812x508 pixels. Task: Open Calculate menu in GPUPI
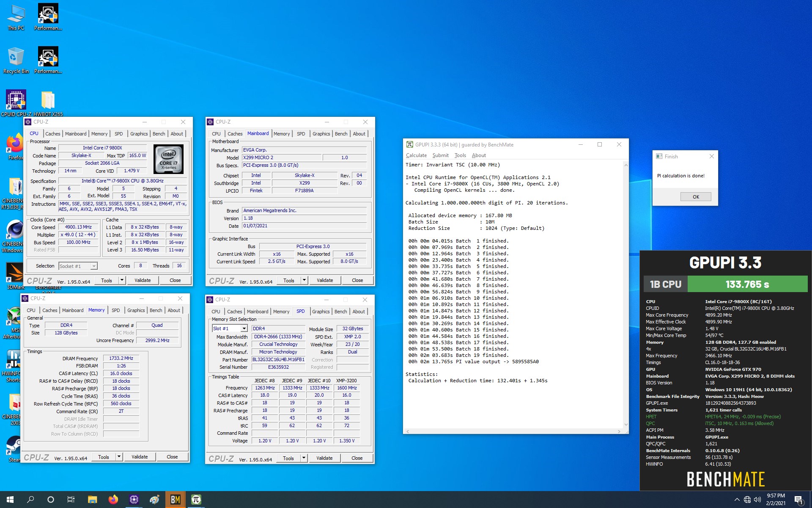pyautogui.click(x=416, y=155)
